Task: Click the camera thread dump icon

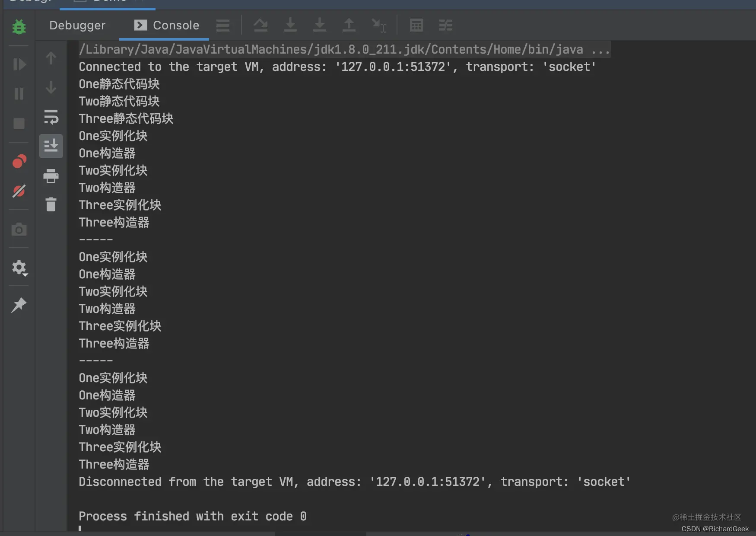Action: point(19,229)
